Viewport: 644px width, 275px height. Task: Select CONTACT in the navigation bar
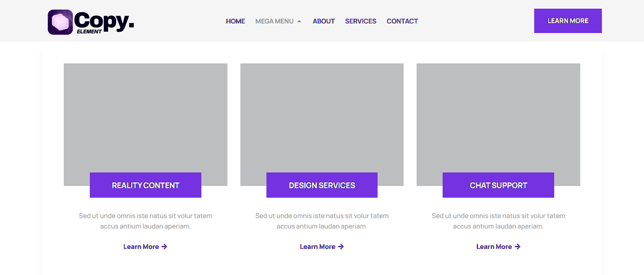point(402,21)
